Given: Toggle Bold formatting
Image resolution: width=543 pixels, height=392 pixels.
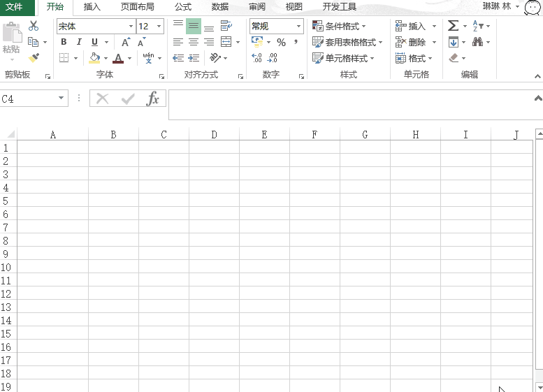Looking at the screenshot, I should click(x=64, y=42).
